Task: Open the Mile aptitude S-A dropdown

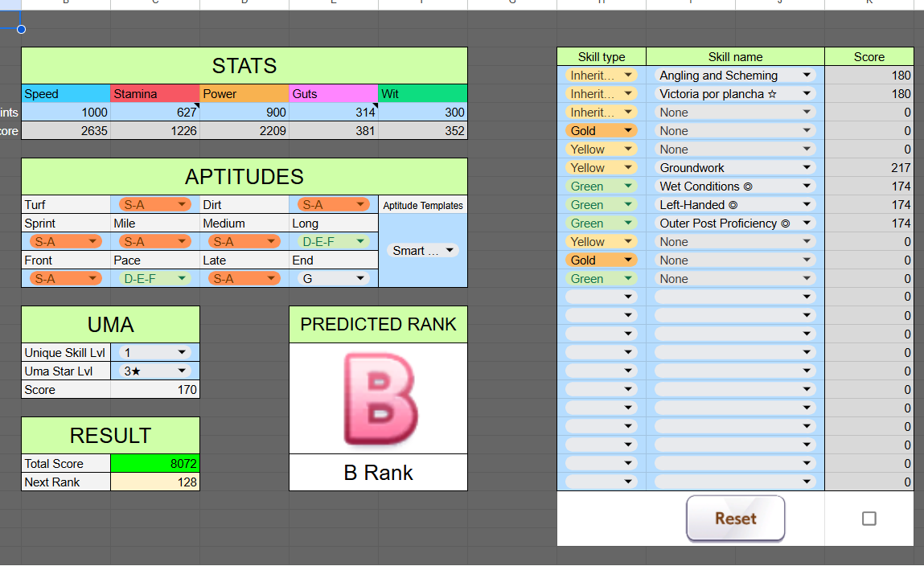Action: (155, 241)
